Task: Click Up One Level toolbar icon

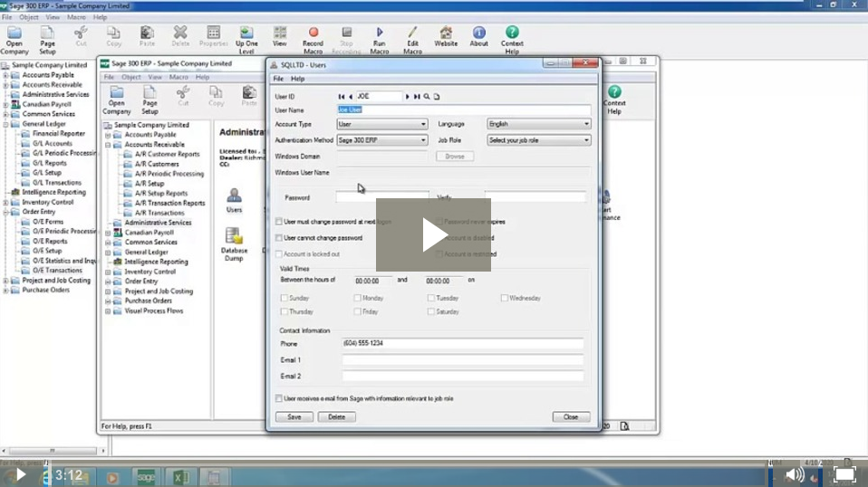Action: click(246, 40)
